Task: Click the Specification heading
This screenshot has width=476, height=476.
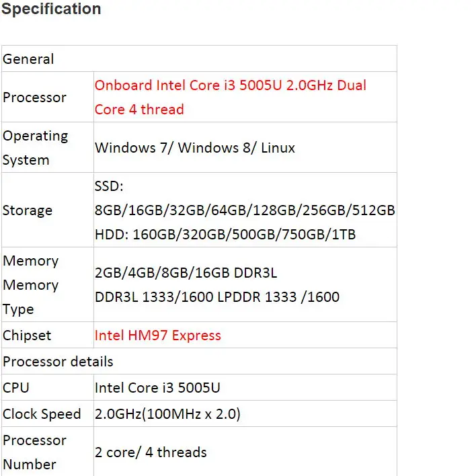Action: (x=51, y=9)
